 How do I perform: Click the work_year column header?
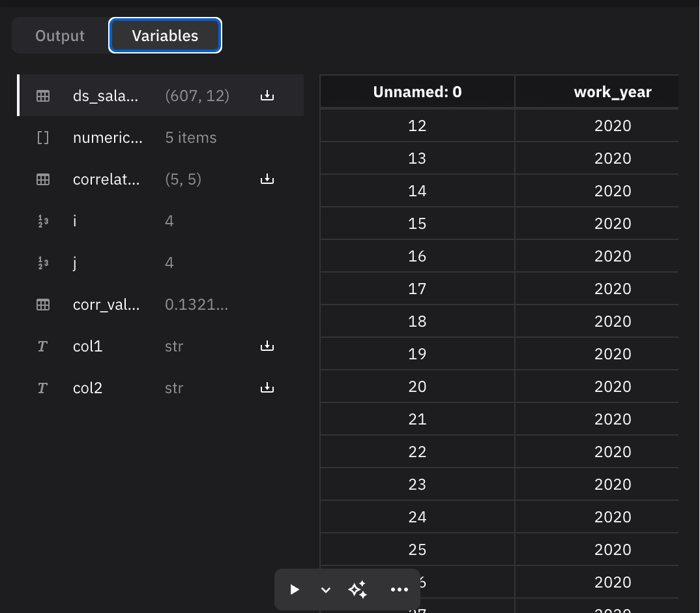[x=612, y=92]
